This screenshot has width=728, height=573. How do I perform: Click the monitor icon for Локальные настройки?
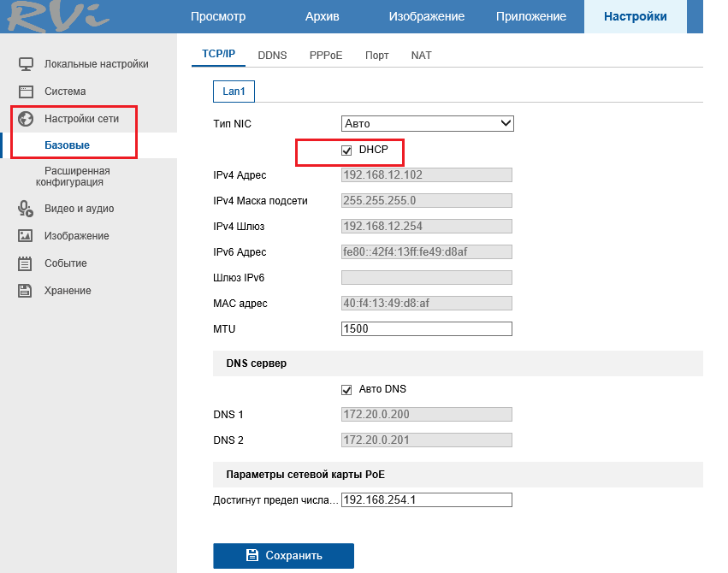click(26, 64)
